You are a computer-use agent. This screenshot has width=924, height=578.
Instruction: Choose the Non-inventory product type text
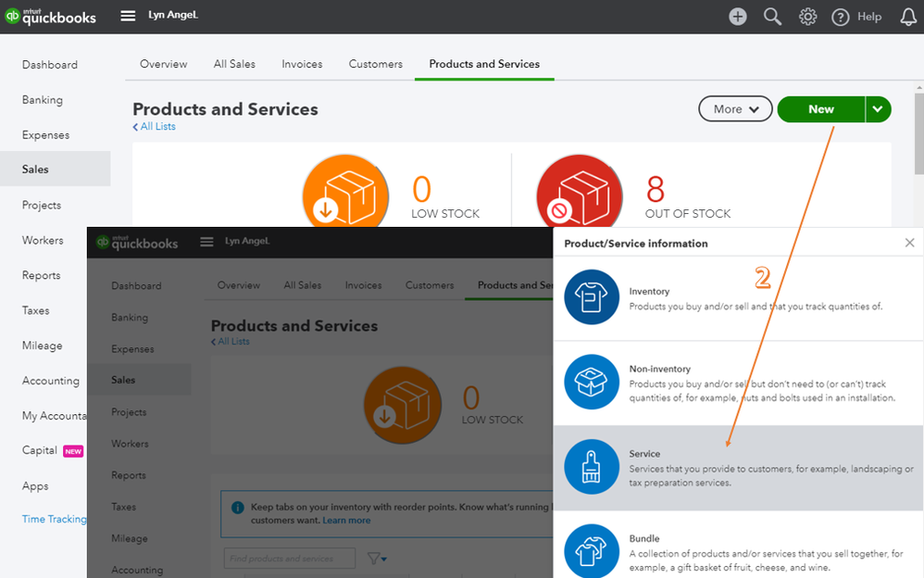click(x=659, y=369)
